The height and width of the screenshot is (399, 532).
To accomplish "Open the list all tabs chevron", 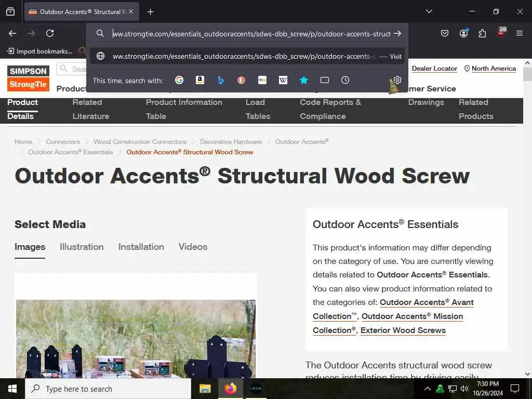I will coord(429,11).
